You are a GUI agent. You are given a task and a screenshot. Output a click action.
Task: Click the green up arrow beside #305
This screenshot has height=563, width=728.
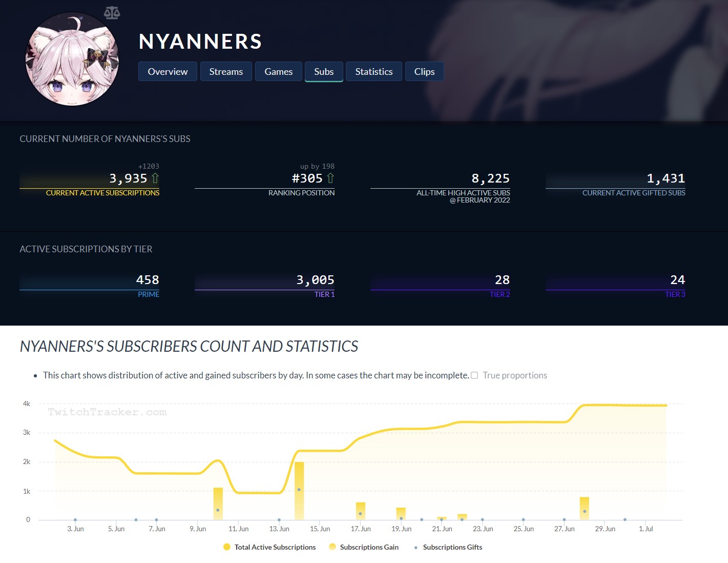tap(330, 178)
